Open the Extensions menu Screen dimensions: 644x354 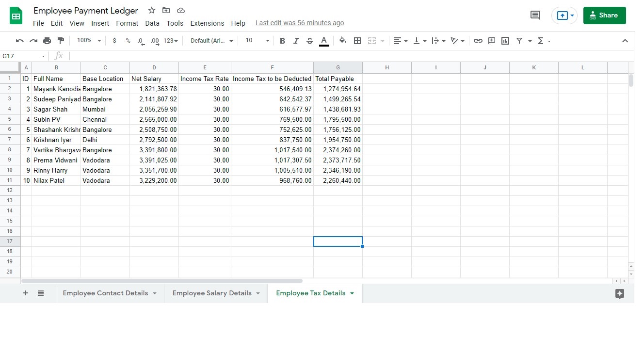[207, 23]
